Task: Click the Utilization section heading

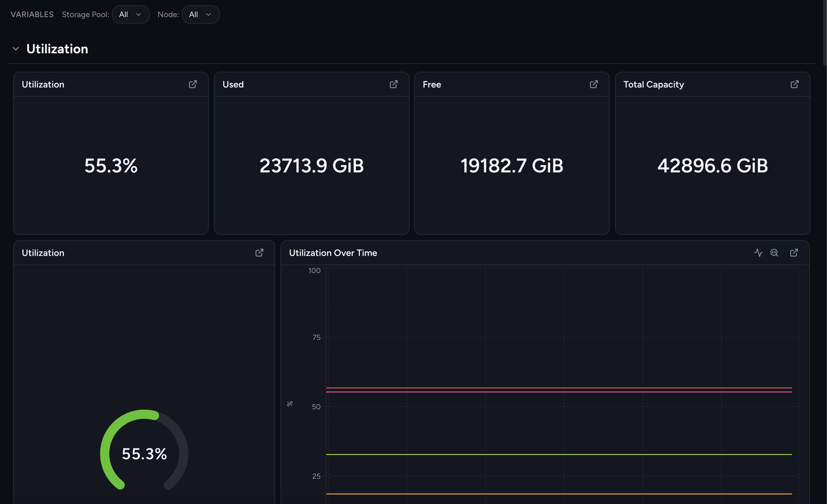Action: (57, 49)
